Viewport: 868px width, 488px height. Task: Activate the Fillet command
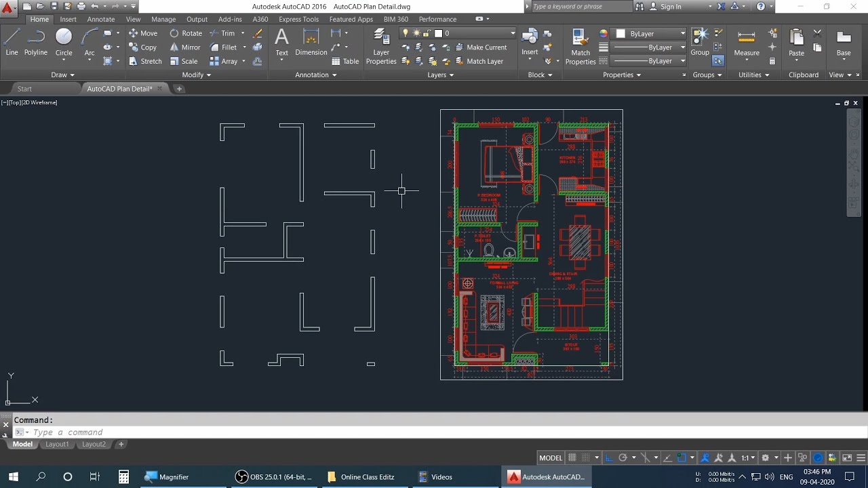pyautogui.click(x=223, y=47)
